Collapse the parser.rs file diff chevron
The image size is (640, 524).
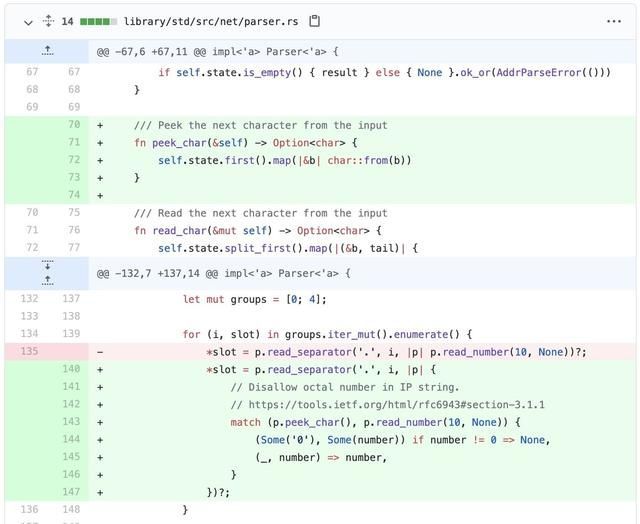coord(27,21)
